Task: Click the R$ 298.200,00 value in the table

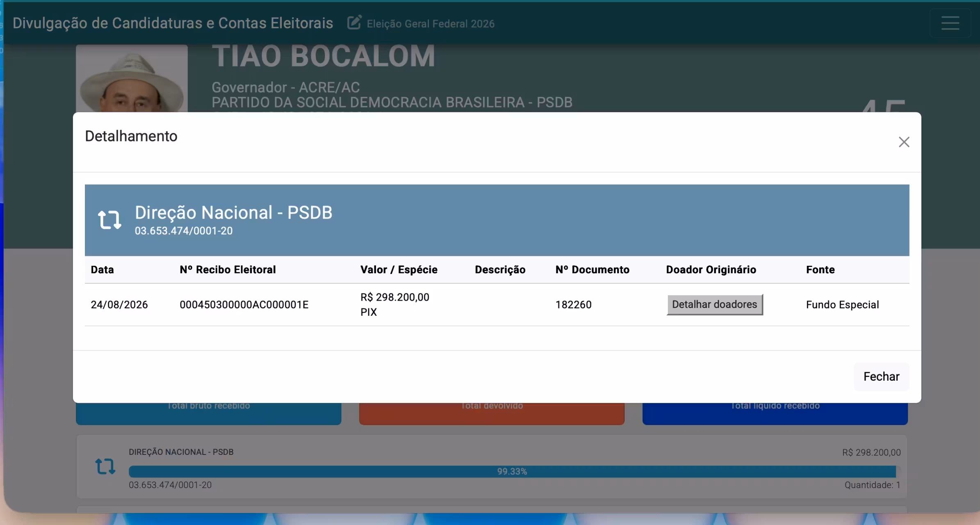Action: click(x=395, y=297)
